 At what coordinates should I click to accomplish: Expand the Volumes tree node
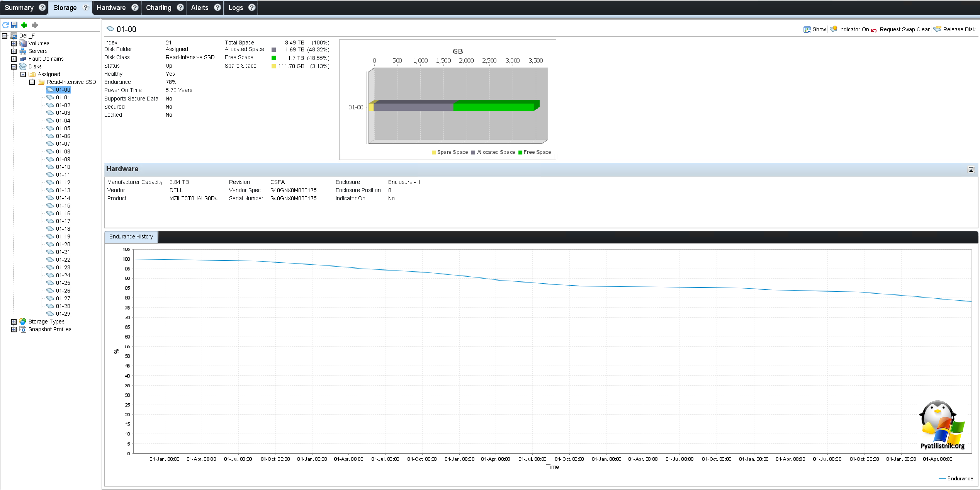point(14,43)
